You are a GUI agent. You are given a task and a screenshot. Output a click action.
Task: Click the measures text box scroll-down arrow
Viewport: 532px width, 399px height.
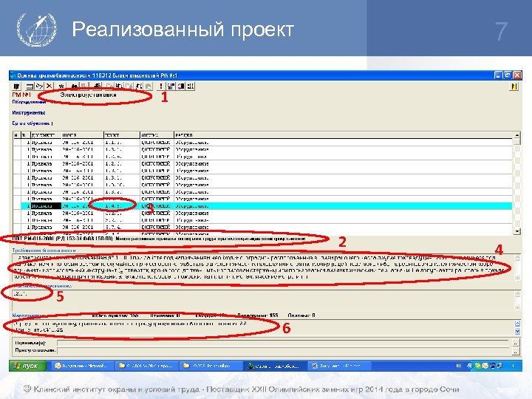click(x=517, y=331)
